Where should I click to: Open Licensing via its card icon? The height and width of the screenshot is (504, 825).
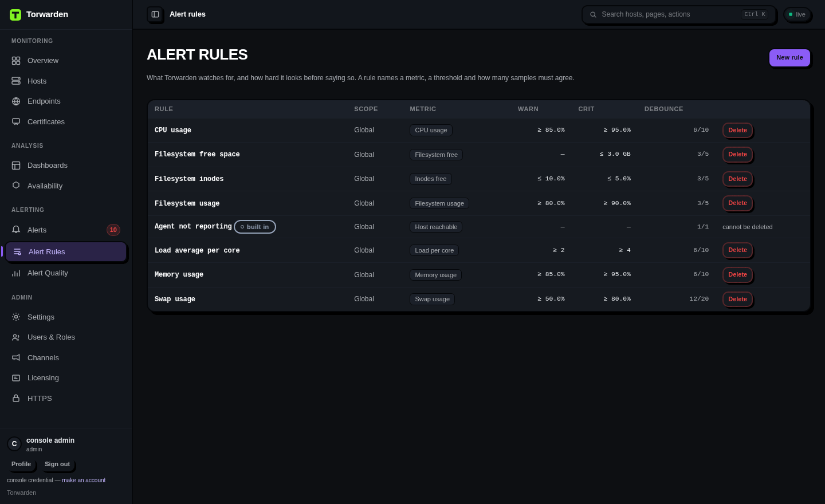16,378
